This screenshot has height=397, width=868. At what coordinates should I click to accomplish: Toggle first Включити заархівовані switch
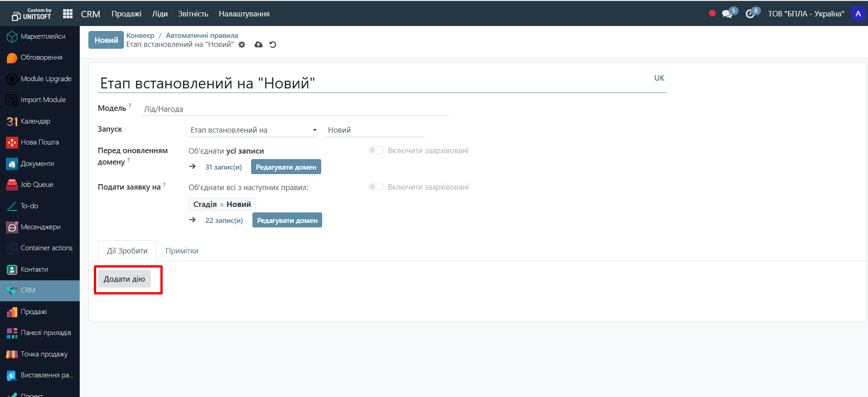[x=376, y=150]
